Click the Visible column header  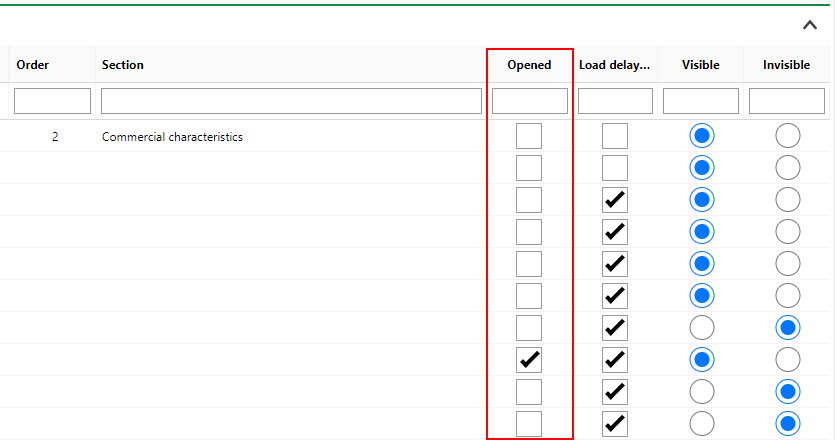pyautogui.click(x=701, y=65)
